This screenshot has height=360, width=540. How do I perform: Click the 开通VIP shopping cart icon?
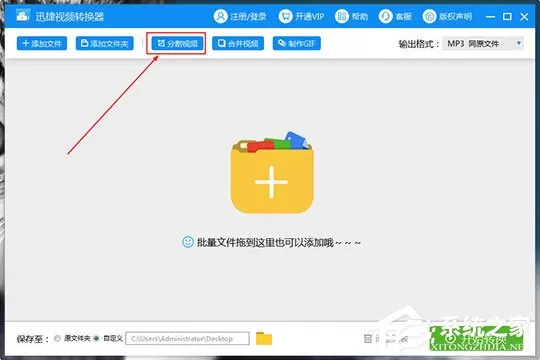pos(285,16)
